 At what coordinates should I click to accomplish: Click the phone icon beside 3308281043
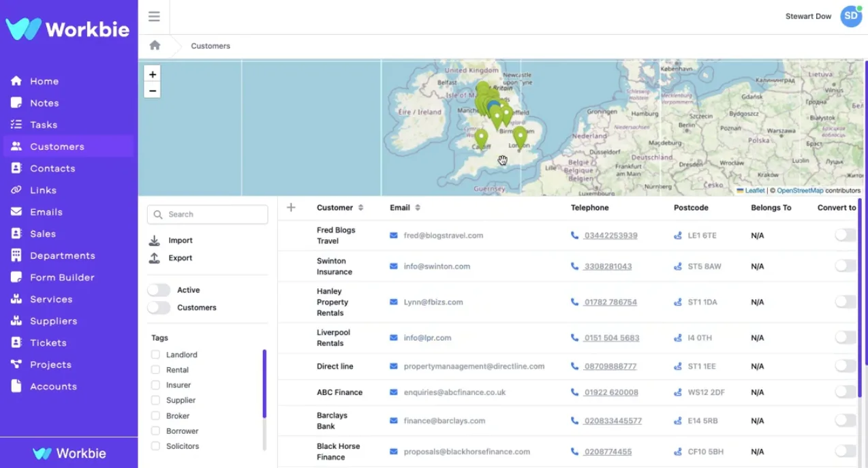click(575, 266)
